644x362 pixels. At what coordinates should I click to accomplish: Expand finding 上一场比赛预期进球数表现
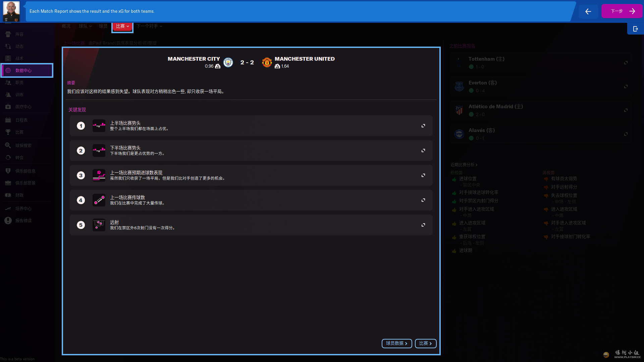pos(423,175)
